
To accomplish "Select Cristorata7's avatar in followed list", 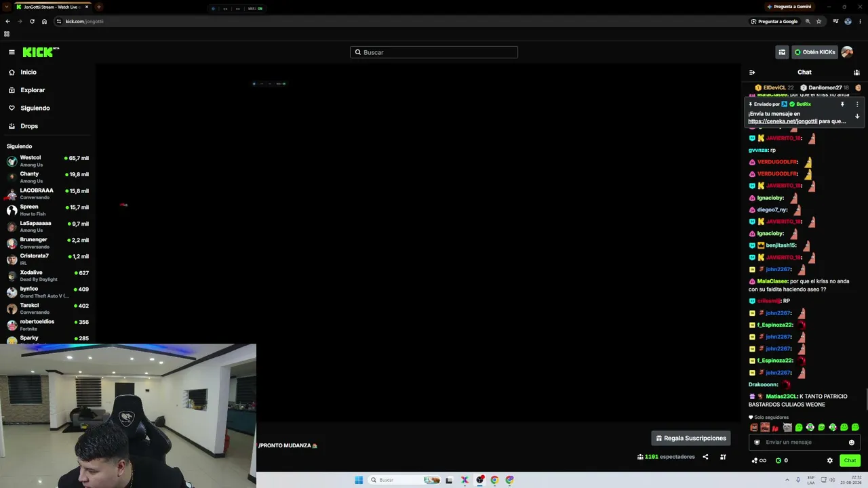I will pyautogui.click(x=12, y=259).
